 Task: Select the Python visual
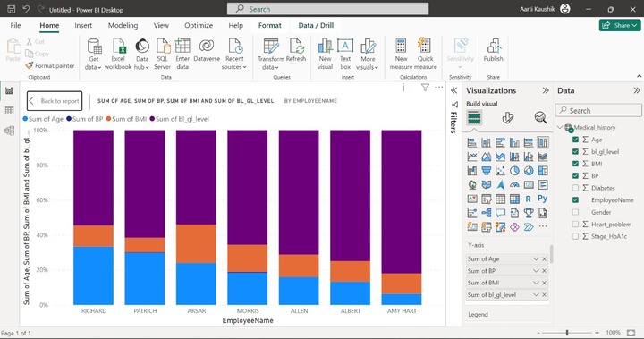pyautogui.click(x=543, y=199)
